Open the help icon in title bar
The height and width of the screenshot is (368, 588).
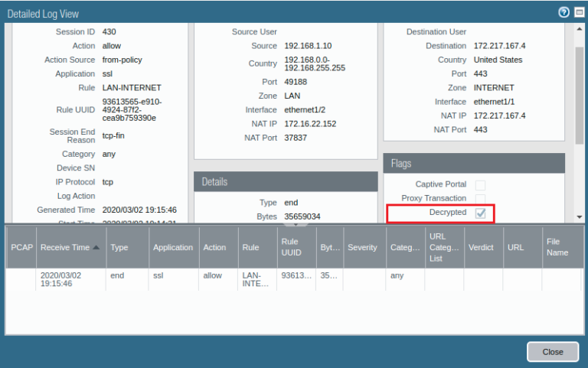(x=563, y=12)
